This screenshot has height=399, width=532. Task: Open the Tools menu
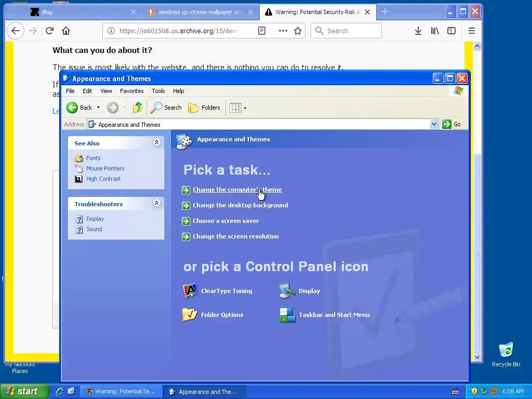pyautogui.click(x=158, y=91)
